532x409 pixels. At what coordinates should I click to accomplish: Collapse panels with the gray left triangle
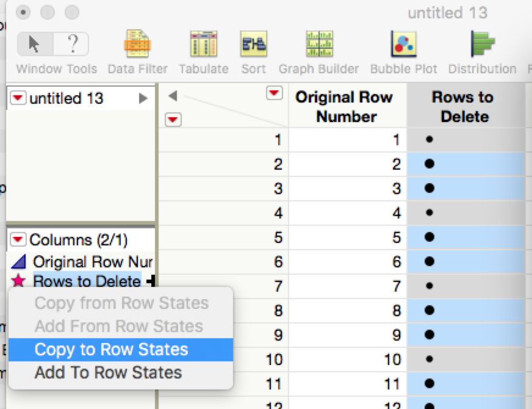(173, 96)
